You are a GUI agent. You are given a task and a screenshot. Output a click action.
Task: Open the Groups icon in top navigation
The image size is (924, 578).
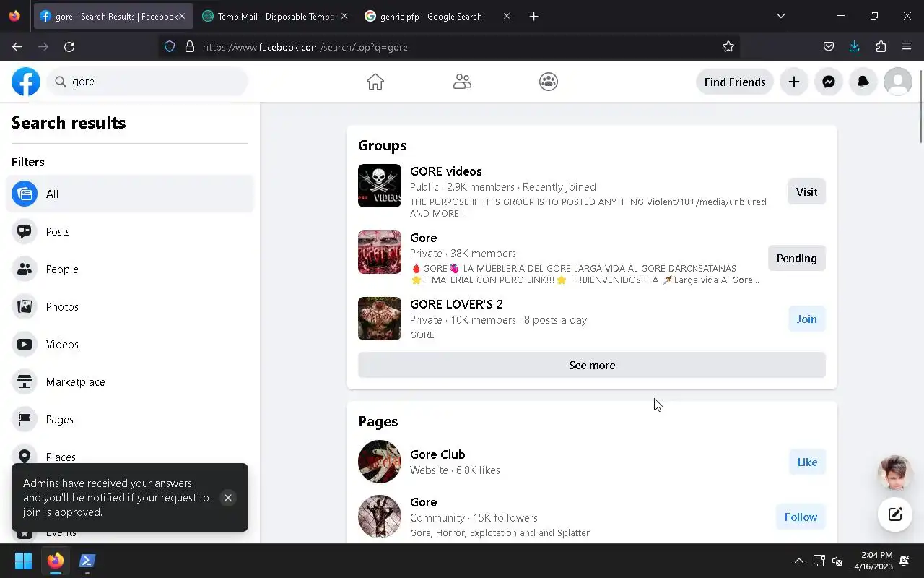coord(549,82)
